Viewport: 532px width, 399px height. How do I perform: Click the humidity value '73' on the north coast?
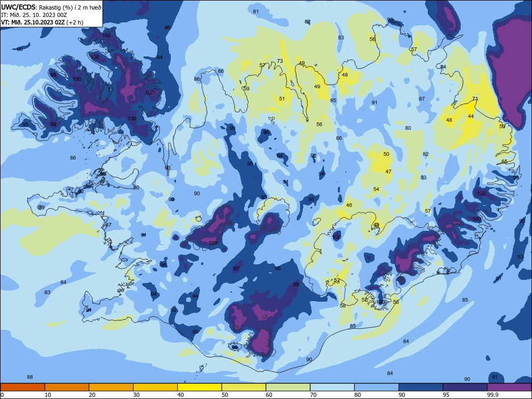(280, 61)
